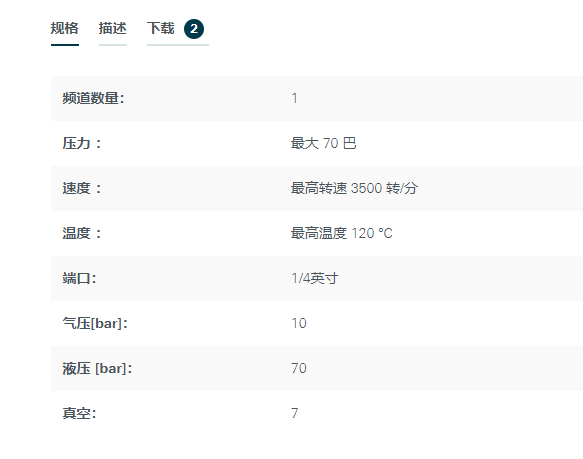
Task: Click the port value 1/4英寸
Action: pos(315,279)
